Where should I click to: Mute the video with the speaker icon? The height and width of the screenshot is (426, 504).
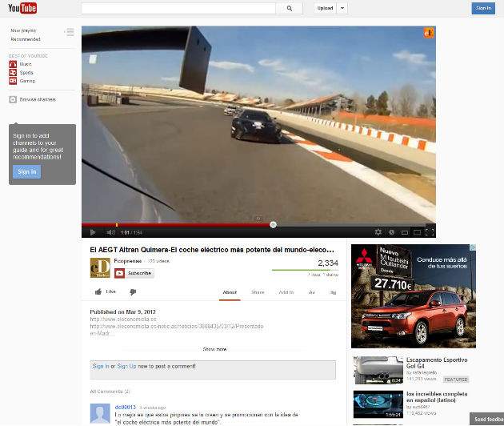point(110,232)
